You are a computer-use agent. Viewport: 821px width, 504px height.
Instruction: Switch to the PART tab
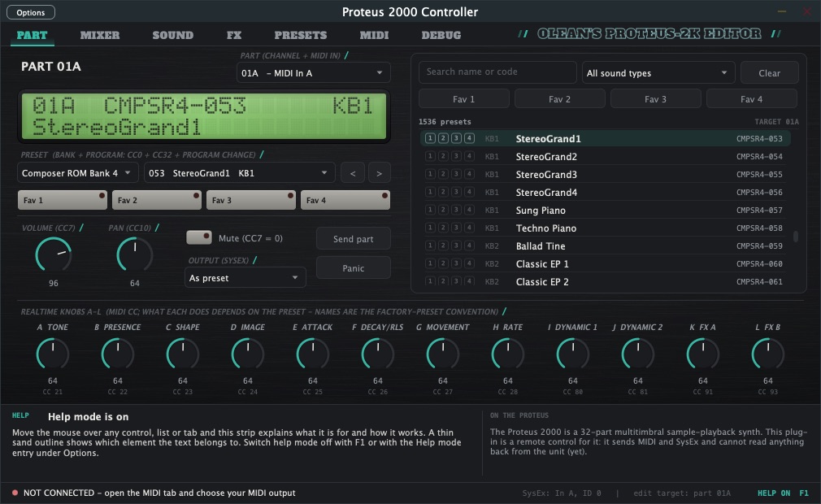click(32, 35)
